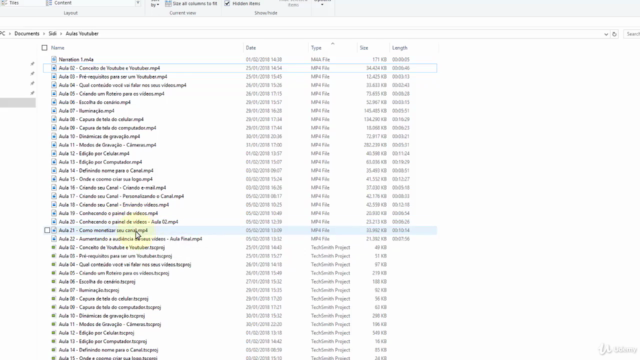Viewport: 640px width, 360px height.
Task: Navigate to Documents in the breadcrumb path
Action: click(27, 34)
